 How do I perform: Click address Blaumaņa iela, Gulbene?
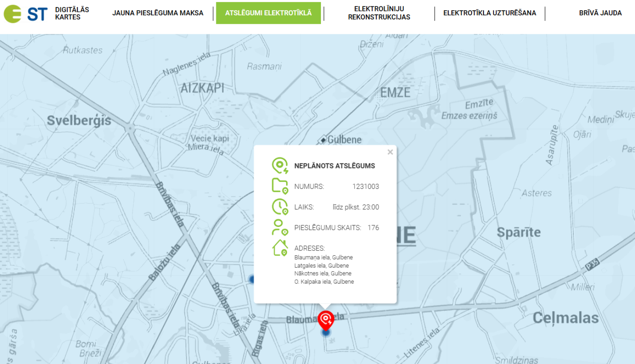click(x=323, y=257)
